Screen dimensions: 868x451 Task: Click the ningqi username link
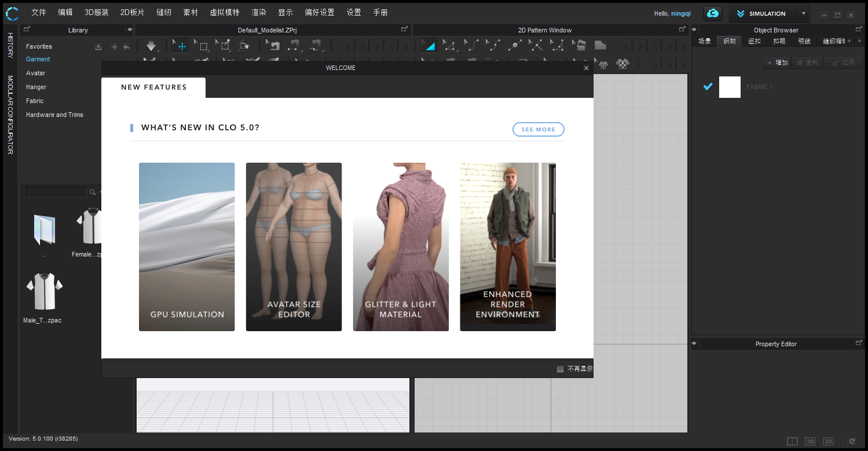681,13
